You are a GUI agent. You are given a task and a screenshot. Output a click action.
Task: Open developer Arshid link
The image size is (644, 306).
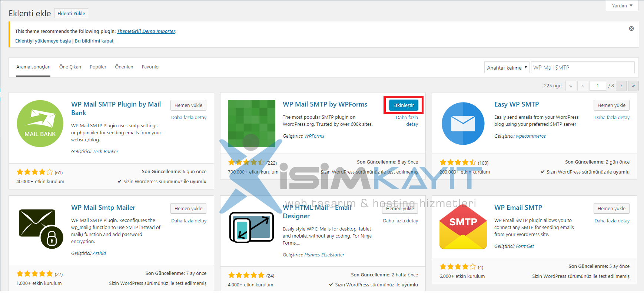[99, 253]
